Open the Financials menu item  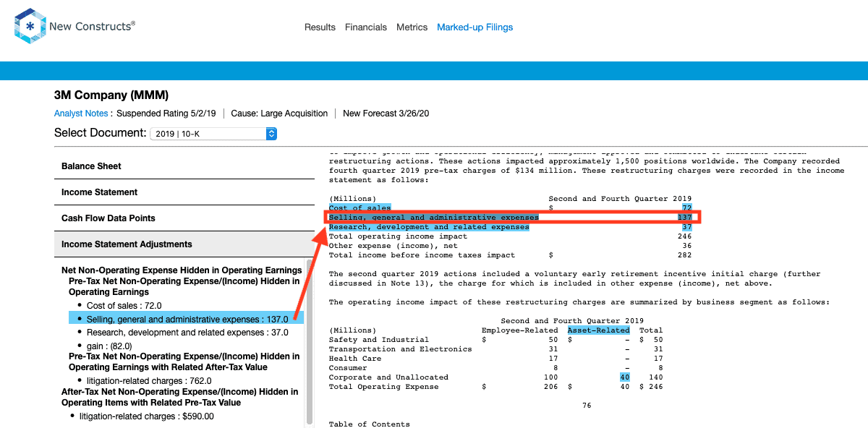click(366, 27)
